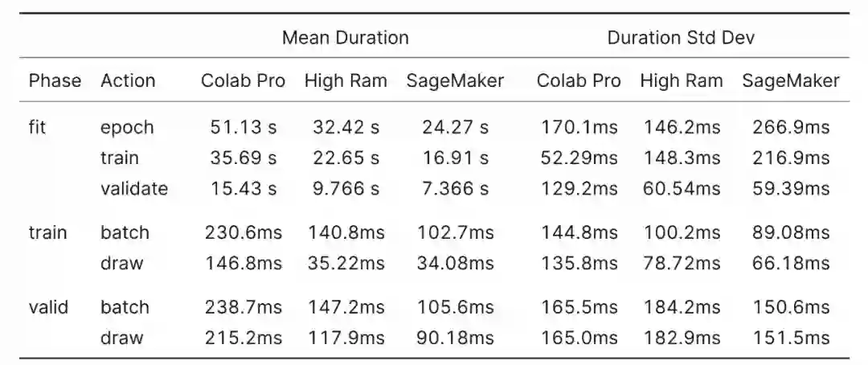
Task: Select the 230.6ms train batch cell
Action: tap(243, 233)
